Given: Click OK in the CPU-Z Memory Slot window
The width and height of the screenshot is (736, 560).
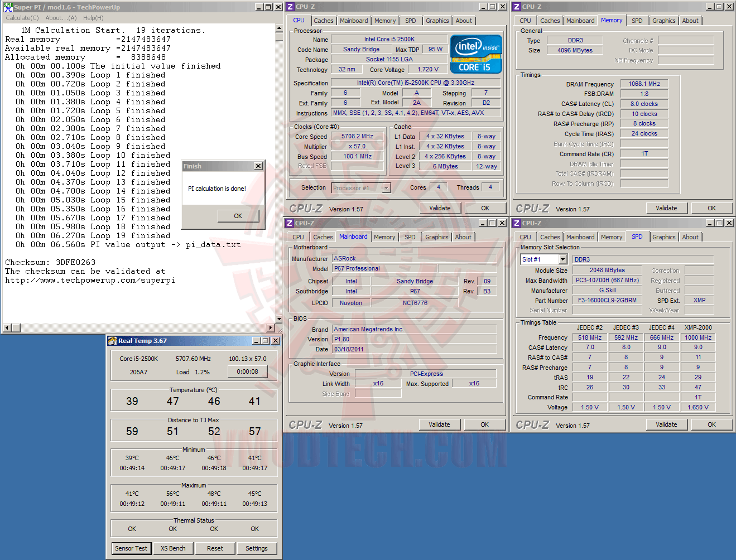Looking at the screenshot, I should (x=712, y=424).
